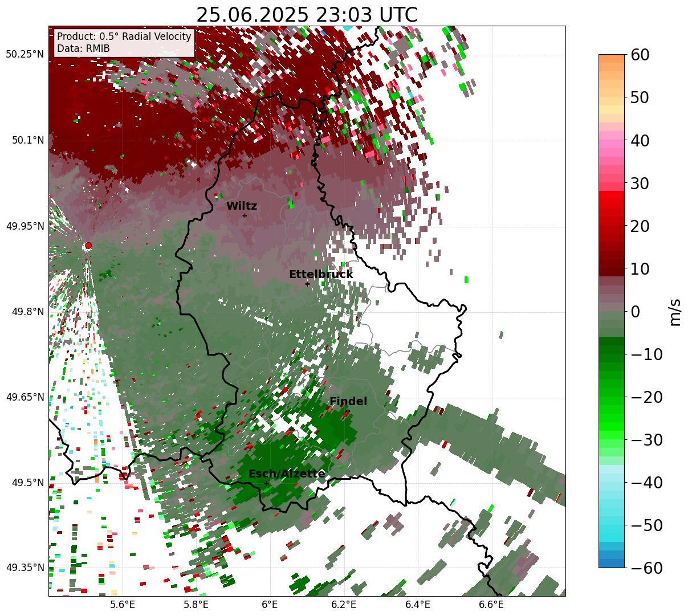Click the bright green colorbar segment near −27
This screenshot has height=616, width=688.
click(612, 426)
